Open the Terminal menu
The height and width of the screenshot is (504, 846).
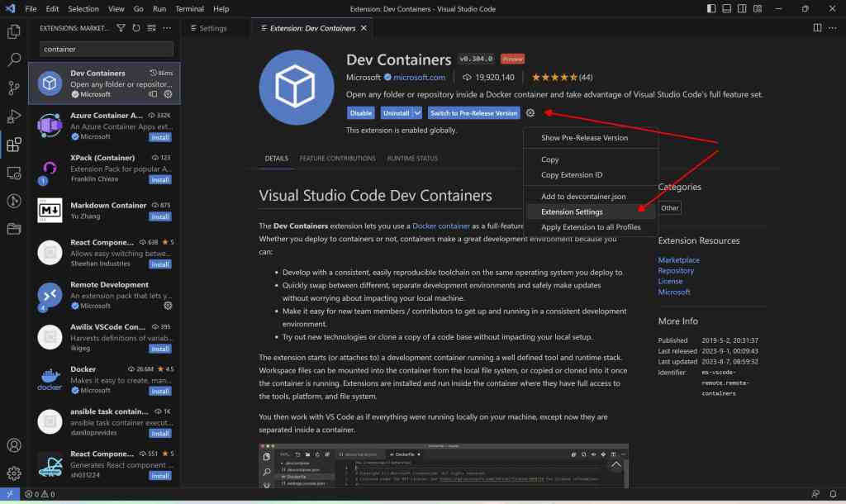tap(189, 8)
